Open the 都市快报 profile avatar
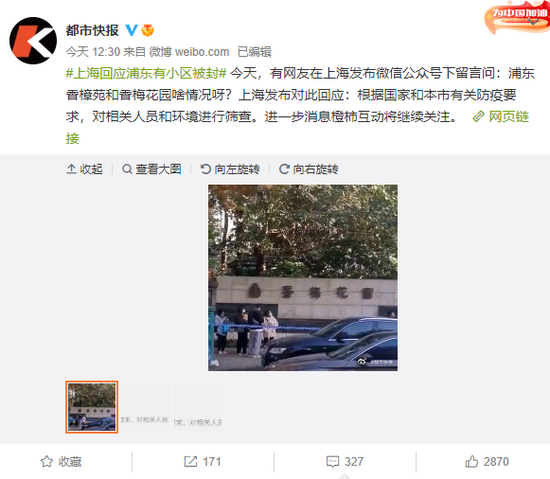This screenshot has height=479, width=550. point(33,41)
